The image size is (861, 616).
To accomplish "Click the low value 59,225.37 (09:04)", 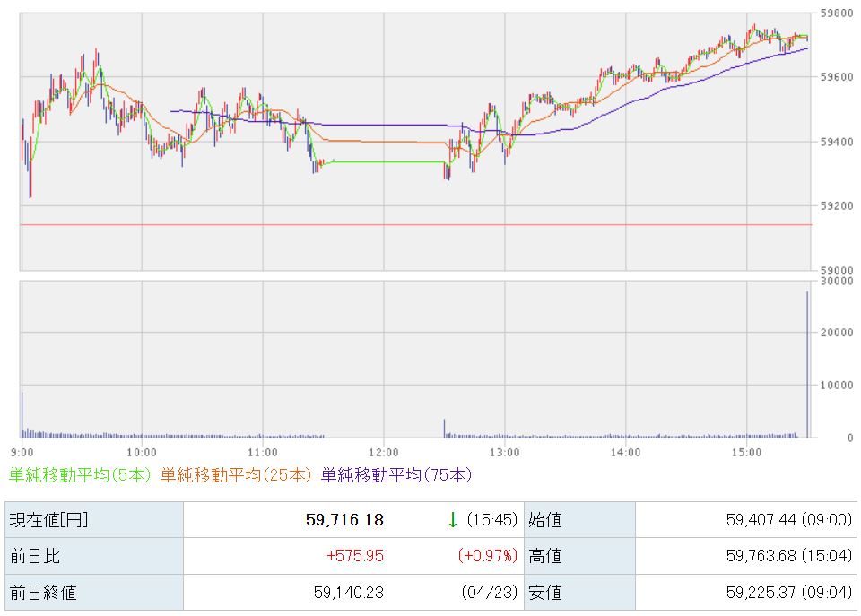I will point(787,592).
